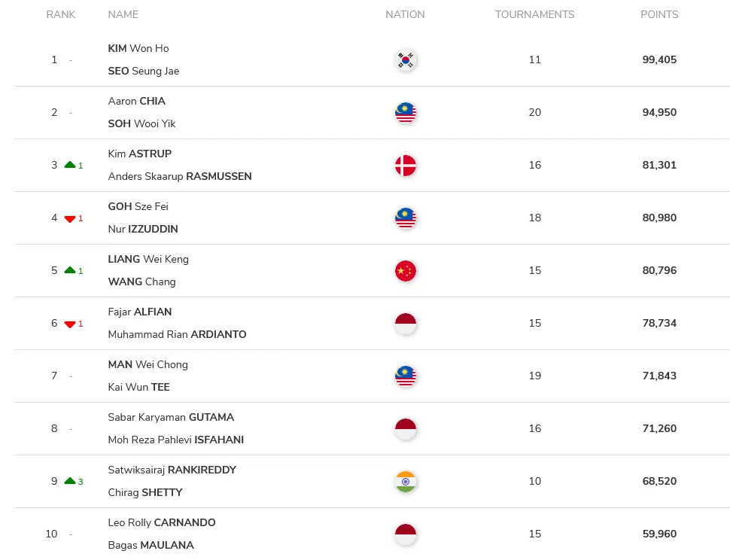Click the India flag for Rankireddy and Shetty

pyautogui.click(x=405, y=481)
